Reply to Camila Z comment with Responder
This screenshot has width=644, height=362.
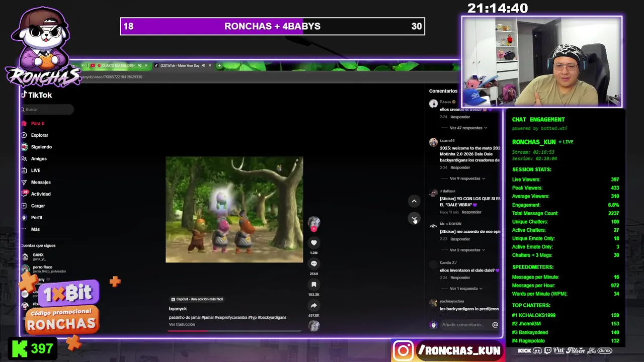tap(460, 278)
